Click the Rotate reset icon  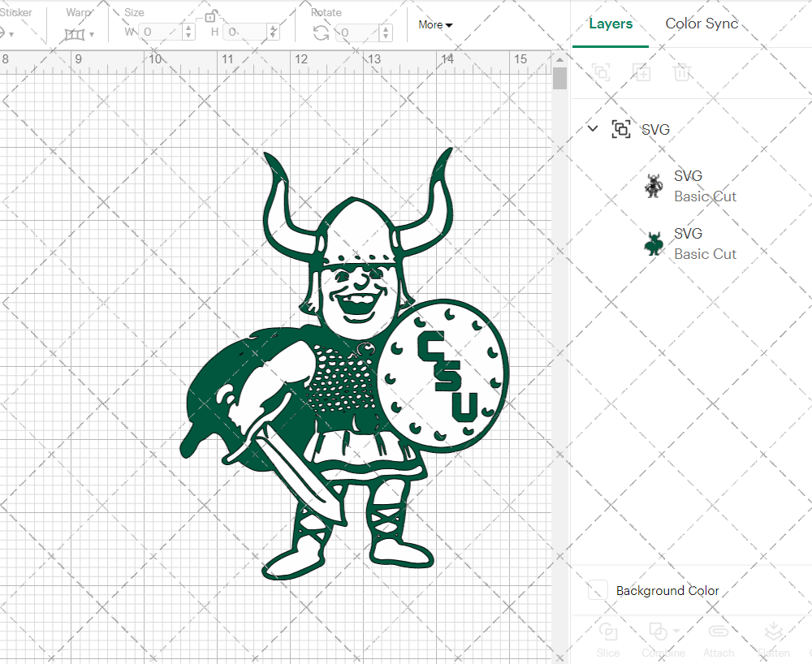point(321,32)
